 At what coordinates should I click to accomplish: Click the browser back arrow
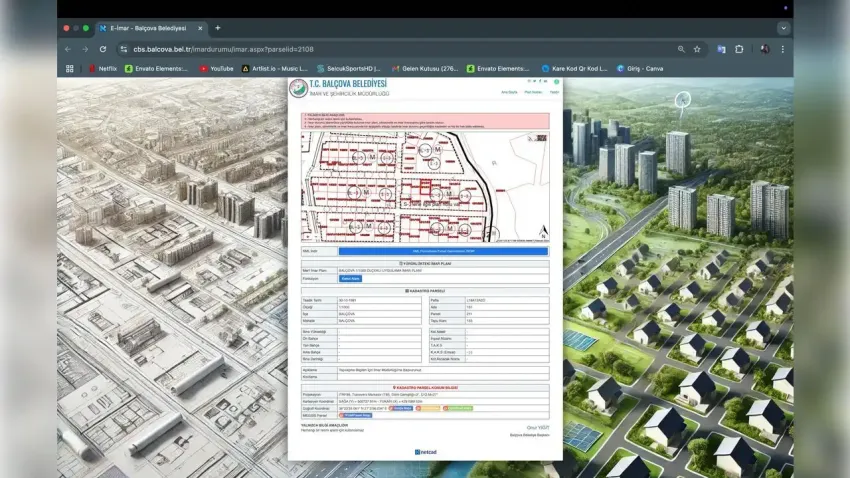point(68,48)
